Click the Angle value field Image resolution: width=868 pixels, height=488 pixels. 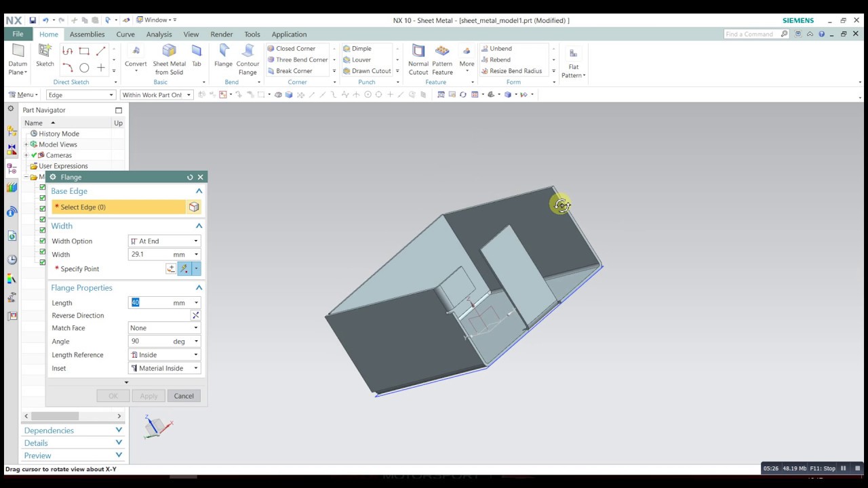point(149,342)
